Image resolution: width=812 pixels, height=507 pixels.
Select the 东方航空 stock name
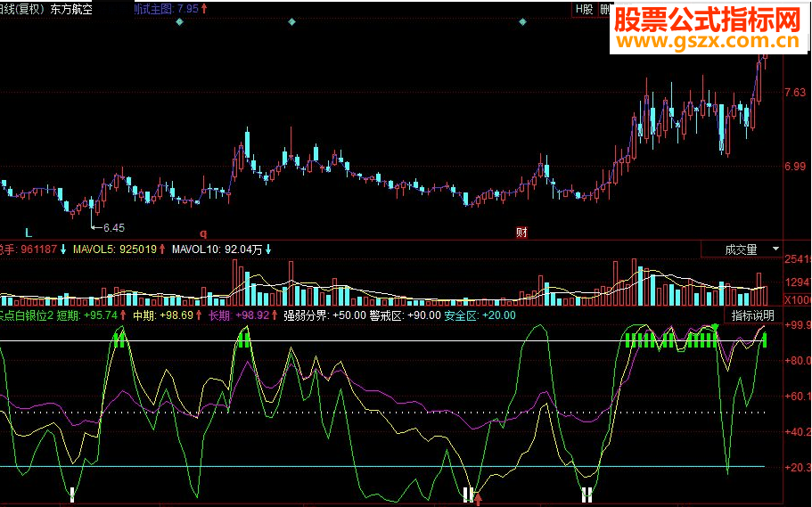[71, 9]
